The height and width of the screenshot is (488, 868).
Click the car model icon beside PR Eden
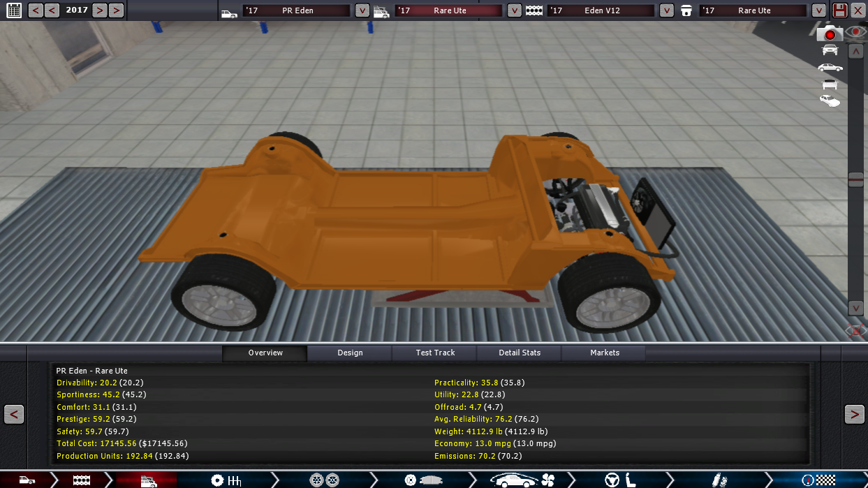coord(229,13)
